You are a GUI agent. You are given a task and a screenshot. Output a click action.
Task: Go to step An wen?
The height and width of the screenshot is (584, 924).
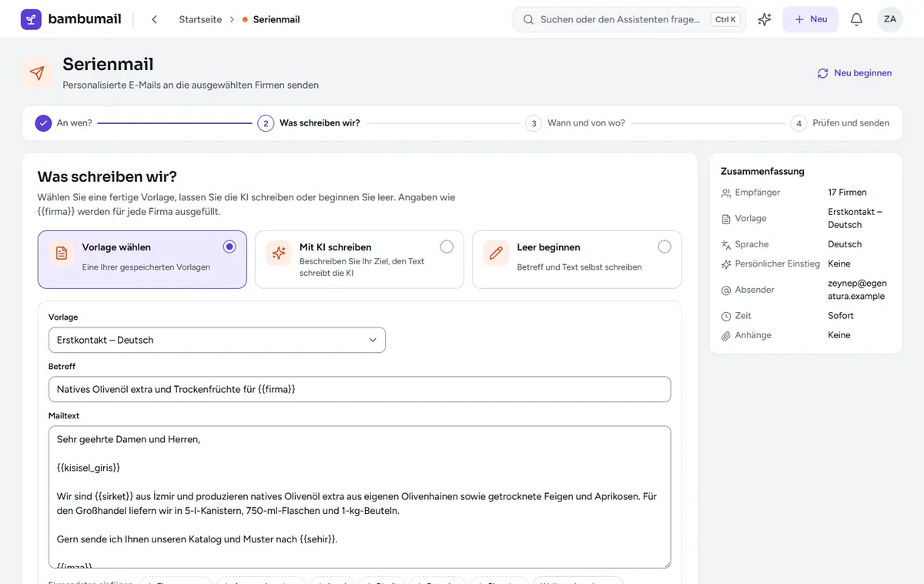click(64, 123)
